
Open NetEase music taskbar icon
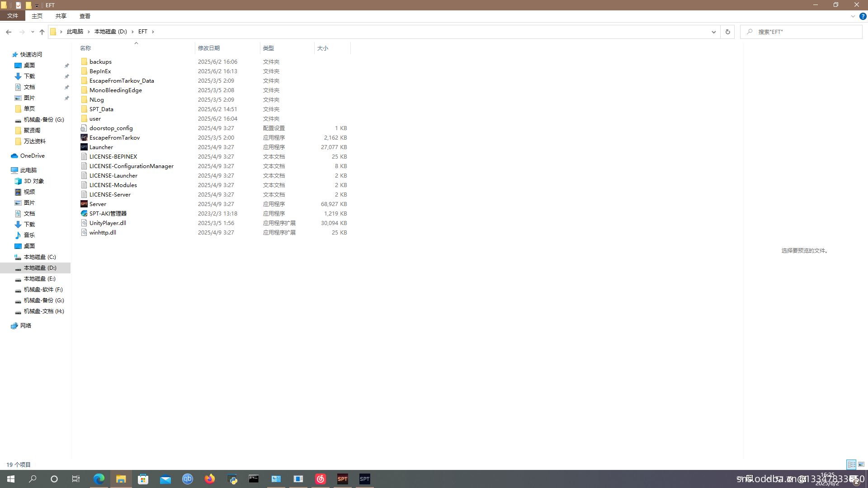click(321, 479)
